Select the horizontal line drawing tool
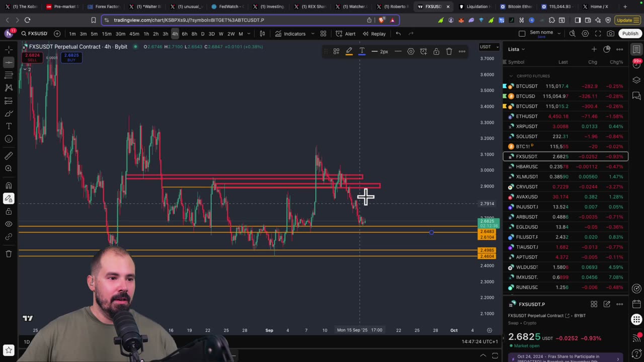Screen dimensions: 644x362 9,62
